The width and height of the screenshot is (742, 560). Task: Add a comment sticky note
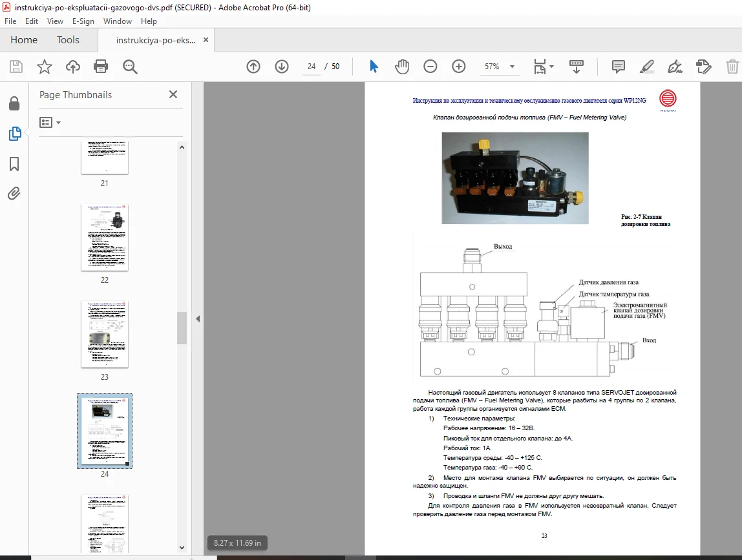pos(618,67)
